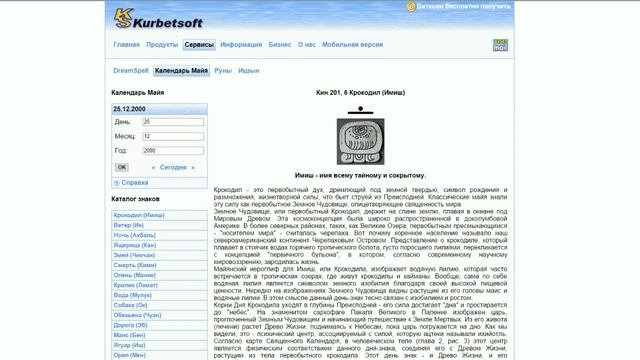640x360 pixels.
Task: Select the Сервисы menu item
Action: [x=199, y=44]
